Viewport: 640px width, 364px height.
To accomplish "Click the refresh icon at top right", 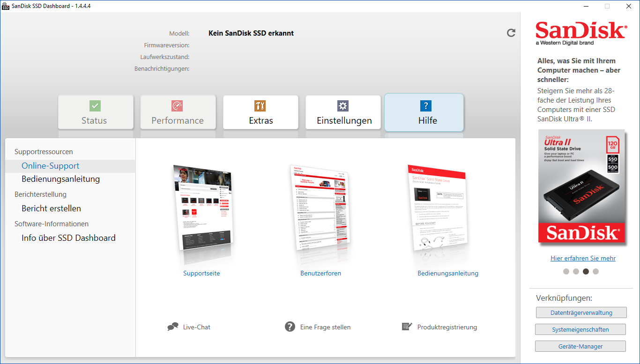I will click(511, 33).
